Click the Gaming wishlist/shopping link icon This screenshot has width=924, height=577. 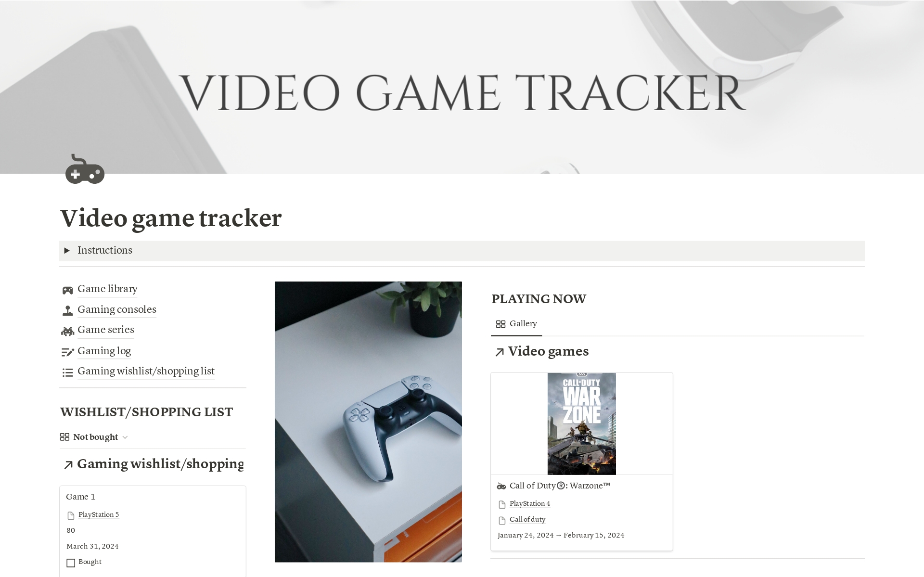pos(68,371)
